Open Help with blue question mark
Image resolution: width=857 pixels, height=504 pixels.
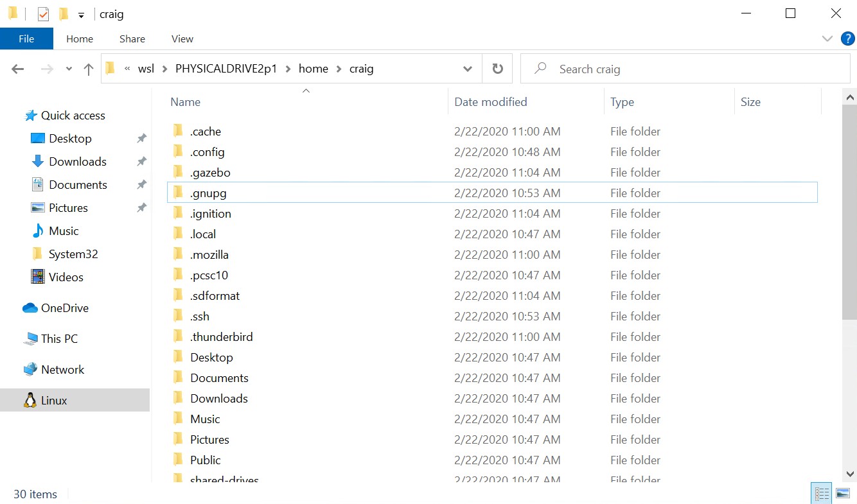click(x=848, y=39)
